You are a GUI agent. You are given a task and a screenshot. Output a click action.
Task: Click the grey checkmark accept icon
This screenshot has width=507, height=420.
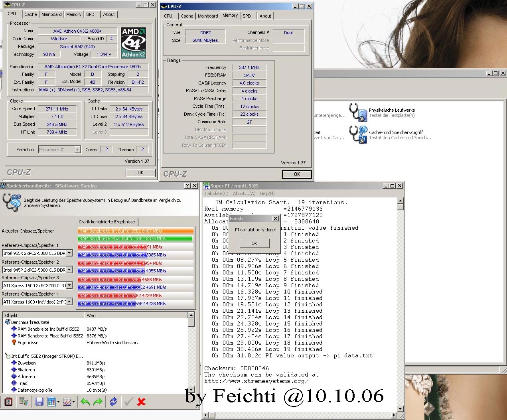click(x=128, y=402)
